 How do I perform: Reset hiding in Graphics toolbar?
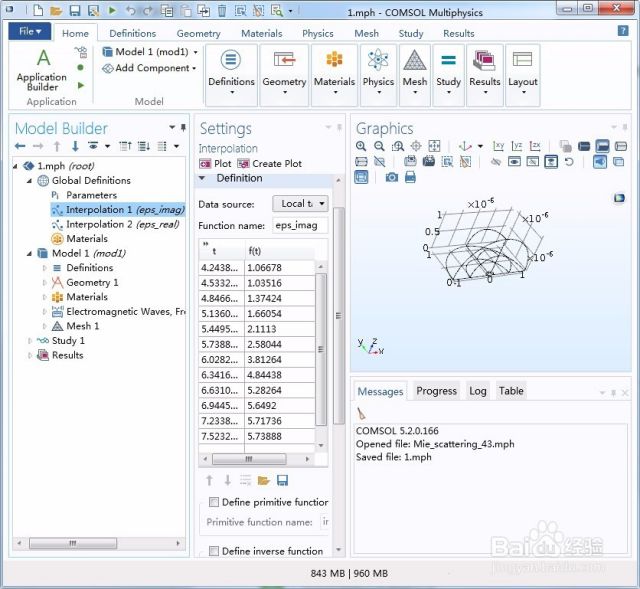[569, 162]
